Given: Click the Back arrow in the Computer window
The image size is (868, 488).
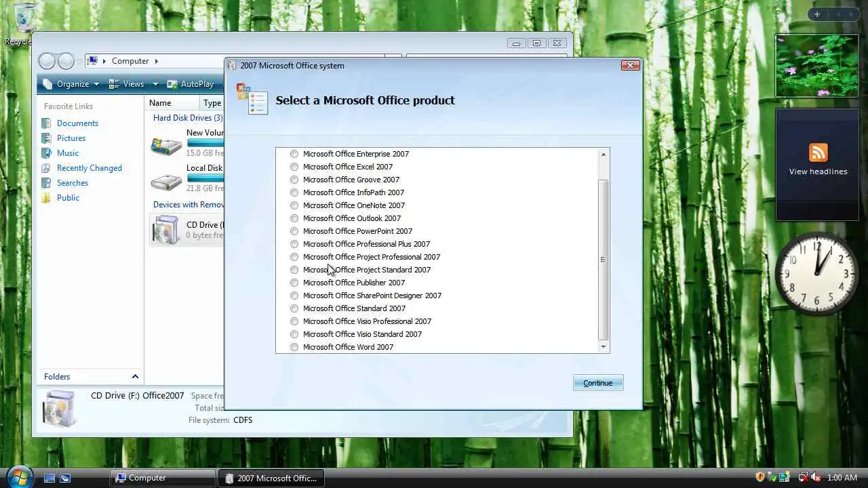Looking at the screenshot, I should pos(47,62).
